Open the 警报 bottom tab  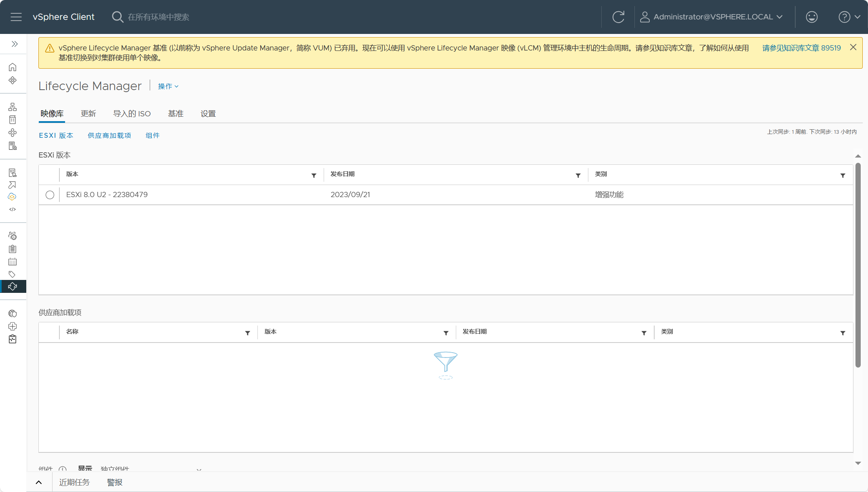pos(115,482)
